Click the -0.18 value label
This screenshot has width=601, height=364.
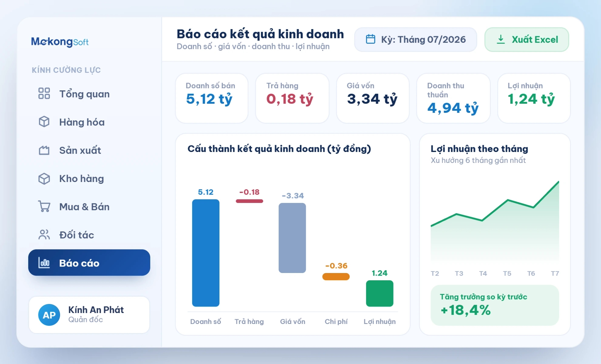point(249,192)
